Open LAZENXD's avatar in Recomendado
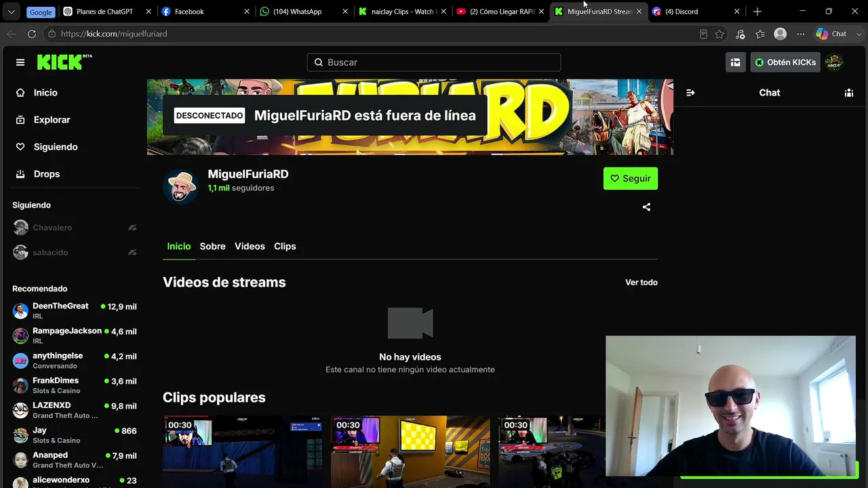Screen dimensions: 868x488 (20, 410)
